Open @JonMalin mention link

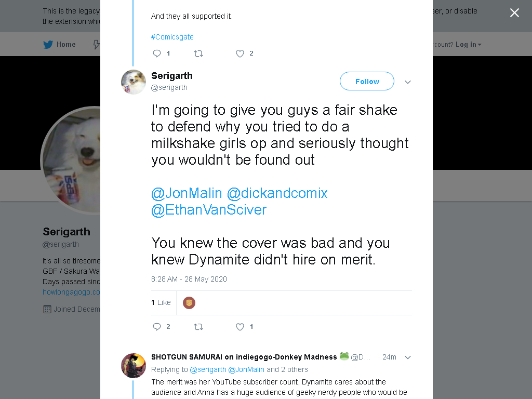(187, 193)
